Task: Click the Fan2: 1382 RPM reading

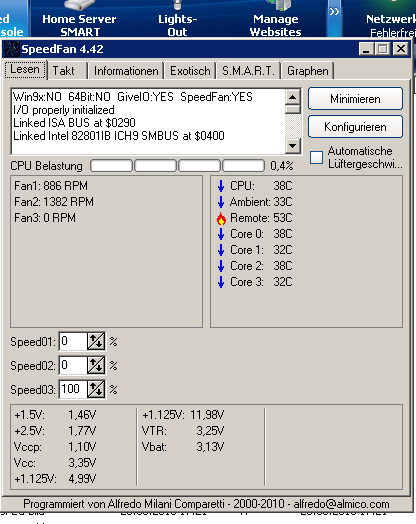Action: tap(54, 202)
